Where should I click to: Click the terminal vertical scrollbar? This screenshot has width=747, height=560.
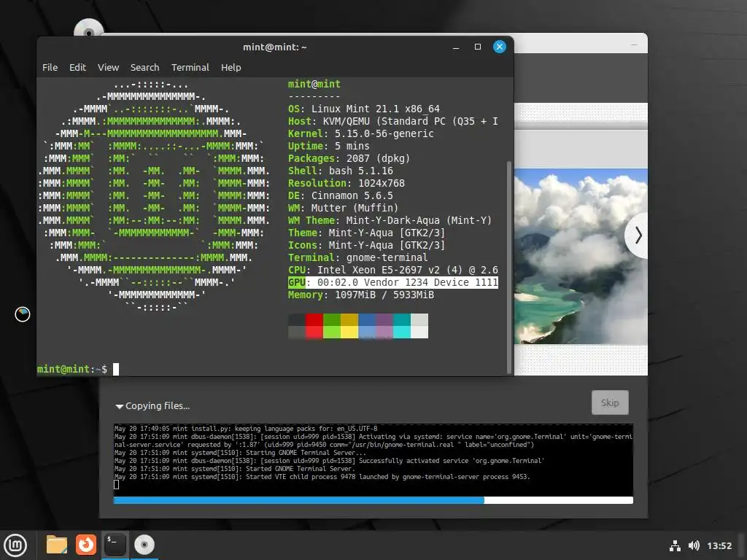pyautogui.click(x=508, y=267)
